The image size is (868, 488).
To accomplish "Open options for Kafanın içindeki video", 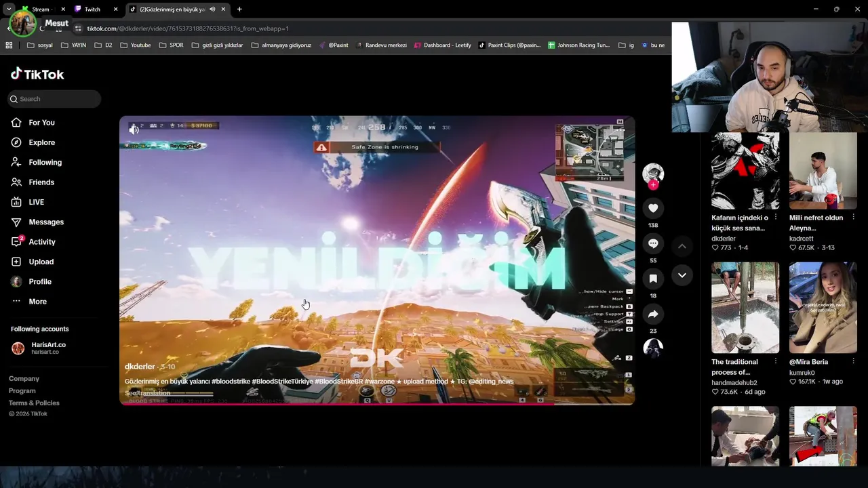I will coord(776,218).
